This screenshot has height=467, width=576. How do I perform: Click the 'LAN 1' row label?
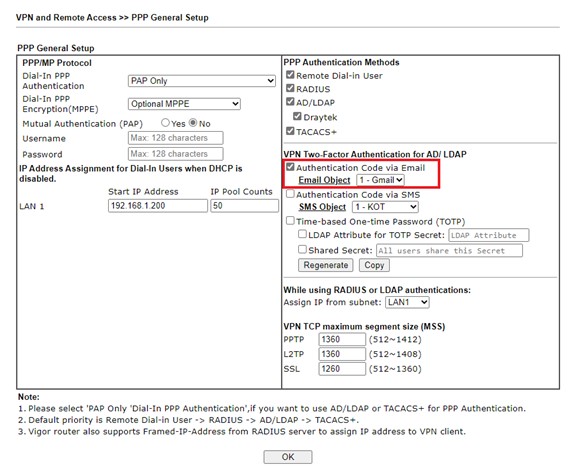click(32, 206)
